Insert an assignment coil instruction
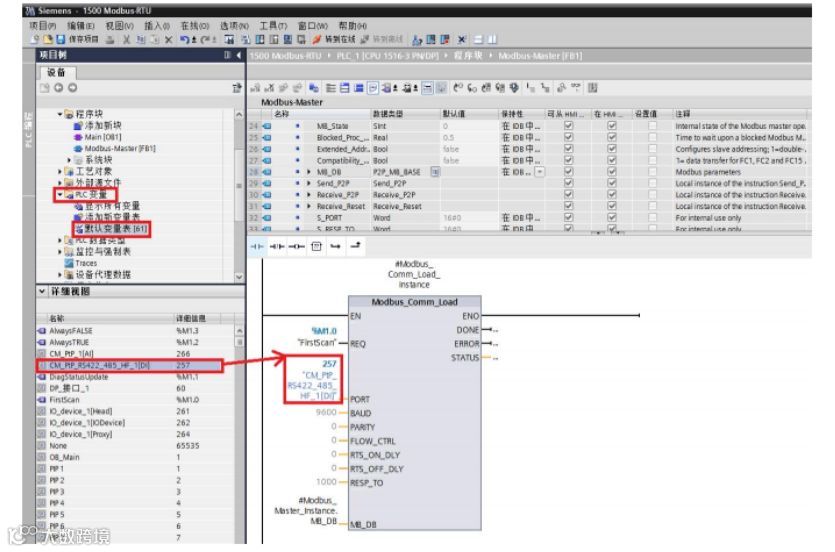This screenshot has width=835, height=552. (296, 246)
